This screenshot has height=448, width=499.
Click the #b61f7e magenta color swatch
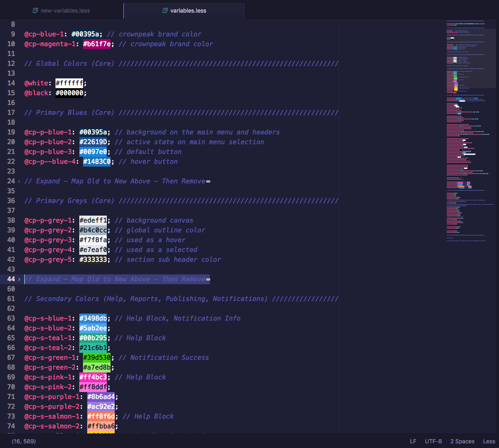point(97,44)
